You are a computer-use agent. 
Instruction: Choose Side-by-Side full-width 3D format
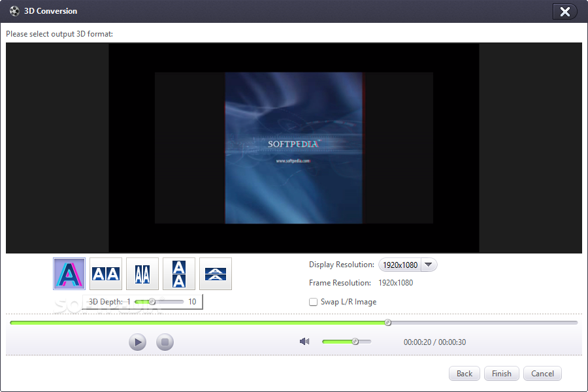(x=106, y=274)
